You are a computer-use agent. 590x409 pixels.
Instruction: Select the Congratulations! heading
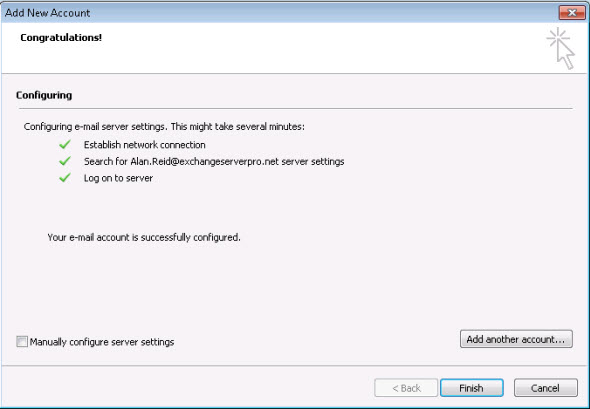point(61,38)
